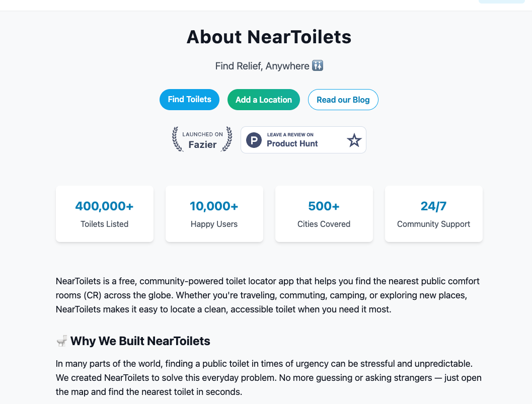The width and height of the screenshot is (532, 404).
Task: Click the Find Relief, Anywhere tagline
Action: click(x=262, y=66)
